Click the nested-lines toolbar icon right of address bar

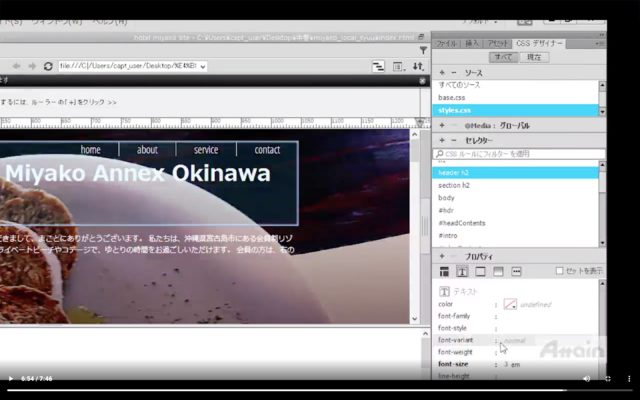pyautogui.click(x=378, y=67)
